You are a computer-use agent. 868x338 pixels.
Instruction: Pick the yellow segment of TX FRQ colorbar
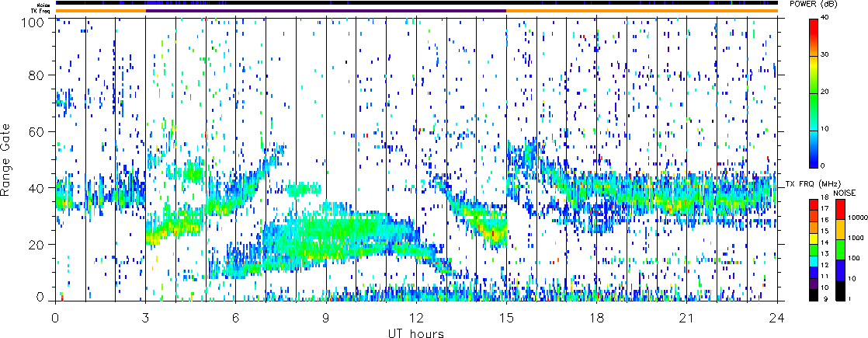click(814, 239)
